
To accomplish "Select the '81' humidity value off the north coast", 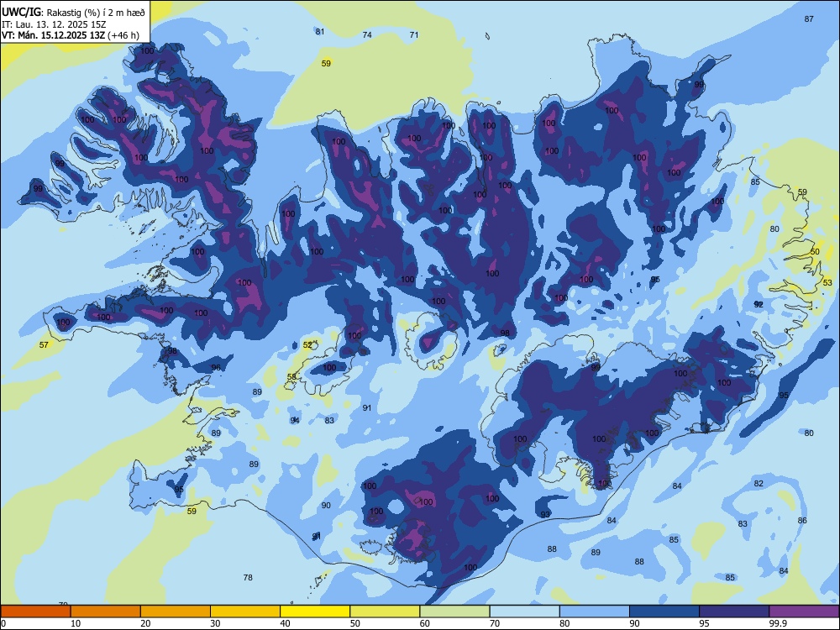I will coord(320,32).
